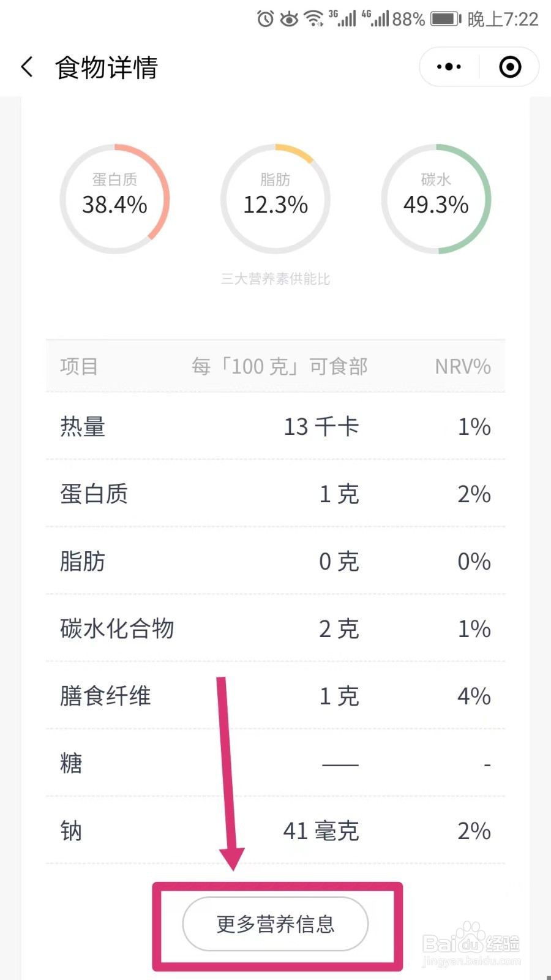
Task: Tap the alarm clock status icon
Action: [x=265, y=19]
